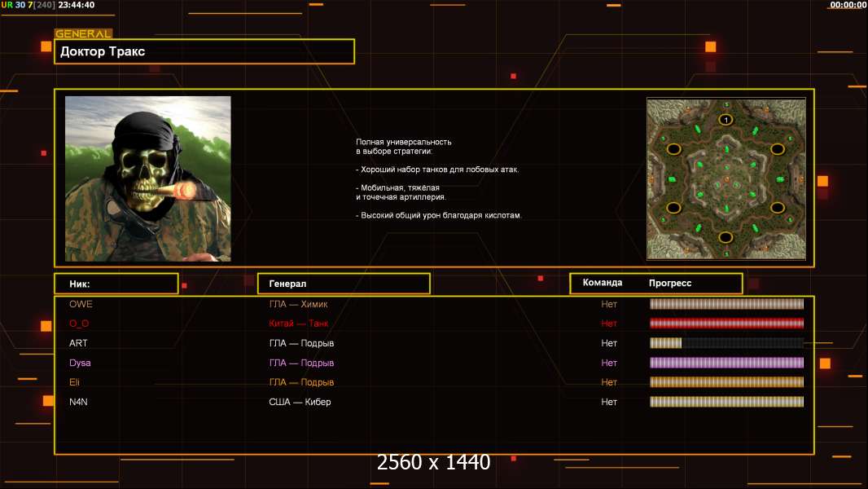Screen dimensions: 868x489
Task: Click the GENERAL label tag
Action: pyautogui.click(x=83, y=34)
